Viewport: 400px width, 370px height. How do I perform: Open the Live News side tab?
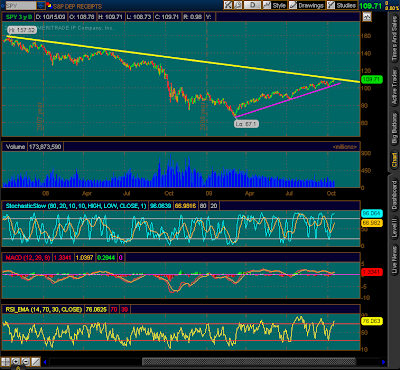394,260
